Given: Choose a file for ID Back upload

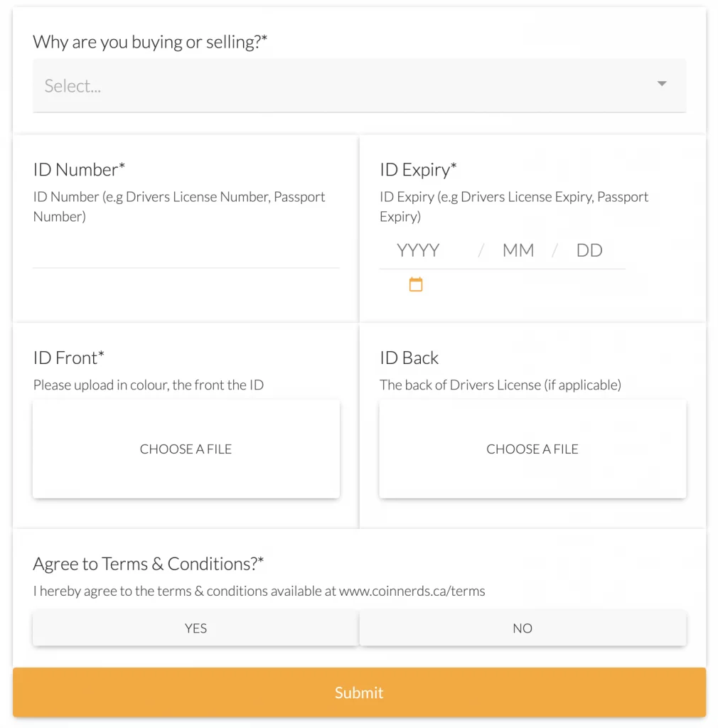Looking at the screenshot, I should [532, 449].
